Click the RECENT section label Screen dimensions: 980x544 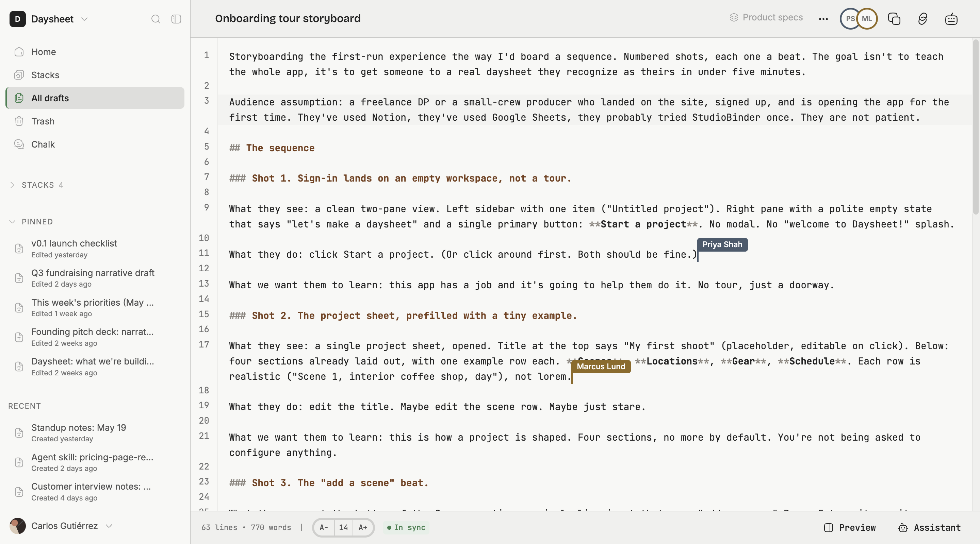tap(24, 406)
